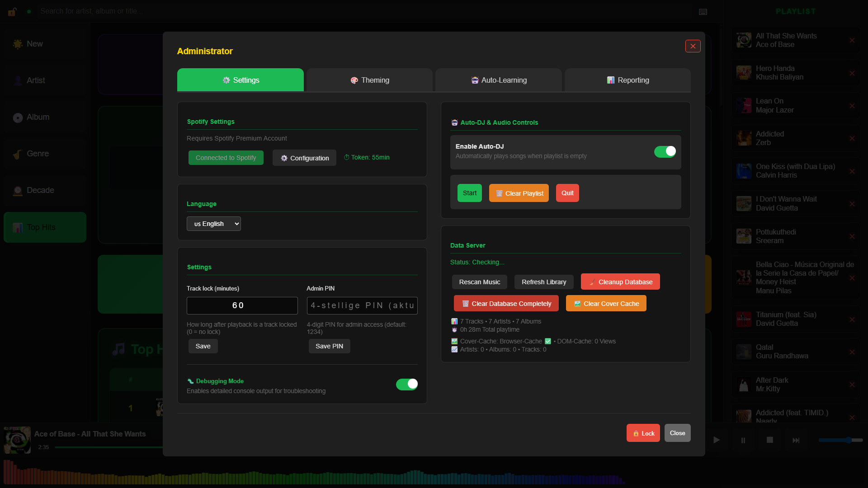Screen dimensions: 868x488
Task: Open the language selection dropdown
Action: (x=213, y=223)
